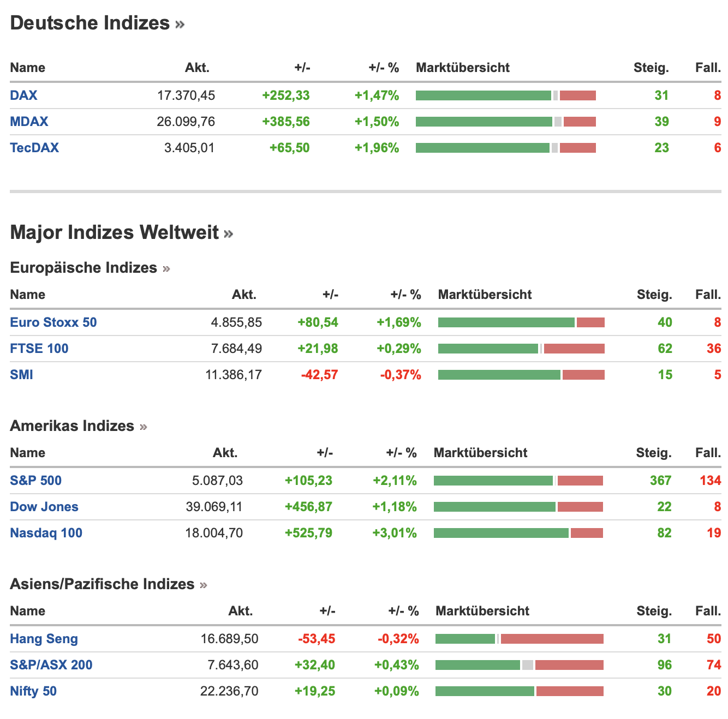Open the S&P 500 index page

(x=35, y=481)
